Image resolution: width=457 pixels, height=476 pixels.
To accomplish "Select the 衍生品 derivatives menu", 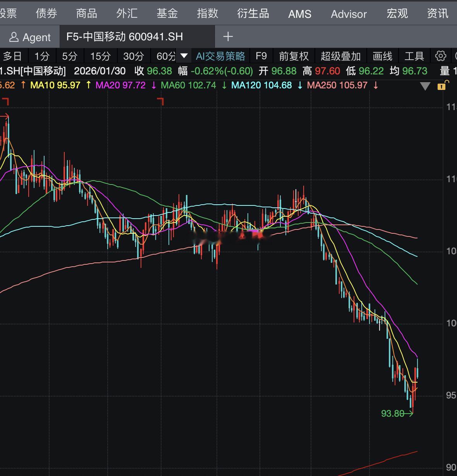I will tap(253, 13).
